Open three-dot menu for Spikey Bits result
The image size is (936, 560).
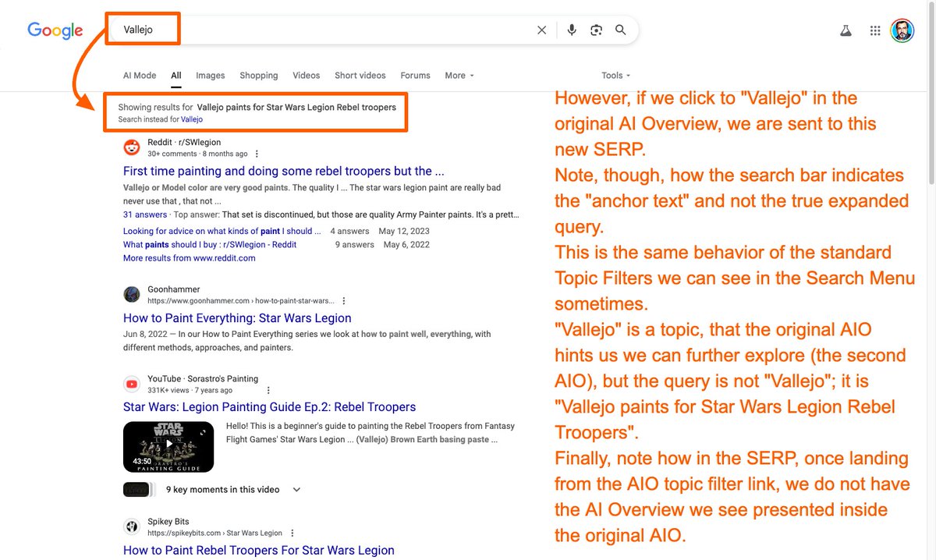292,533
